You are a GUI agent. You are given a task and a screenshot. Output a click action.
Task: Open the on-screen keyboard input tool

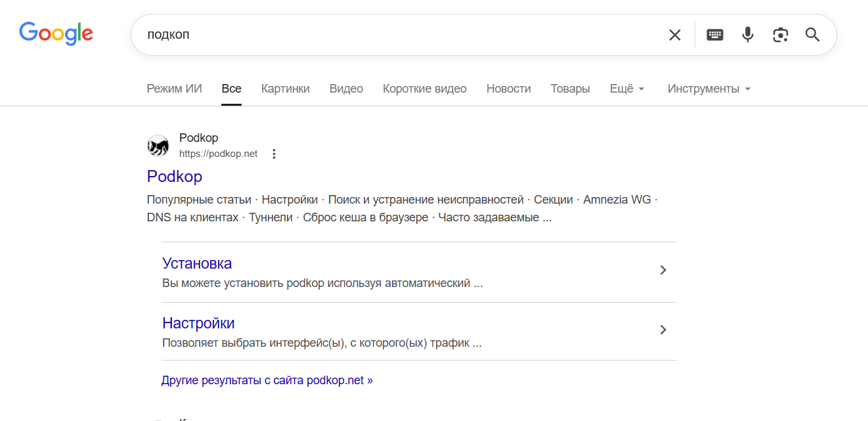pyautogui.click(x=715, y=35)
